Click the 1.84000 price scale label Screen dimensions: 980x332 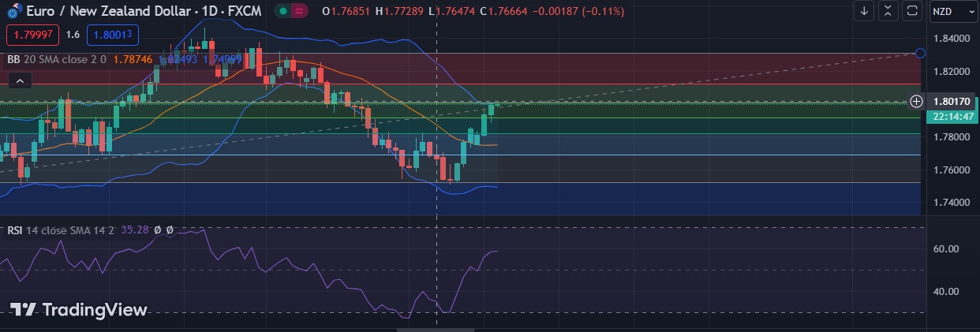tap(952, 39)
